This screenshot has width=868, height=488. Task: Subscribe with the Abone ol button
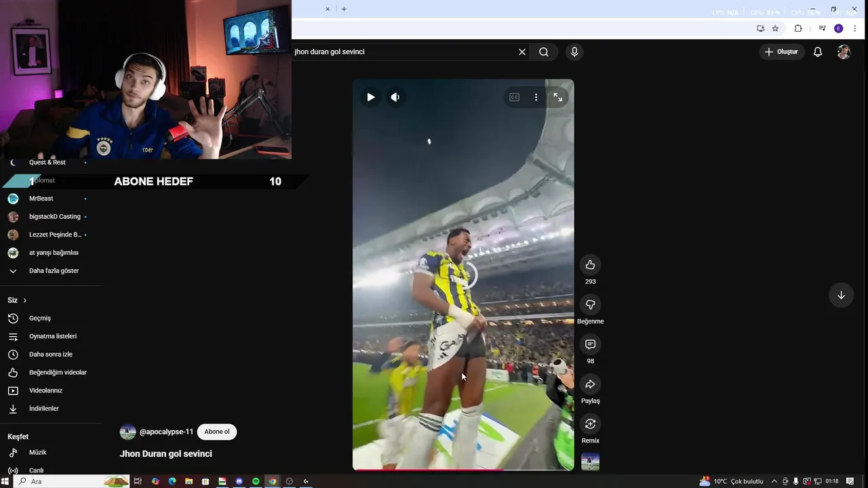[217, 432]
